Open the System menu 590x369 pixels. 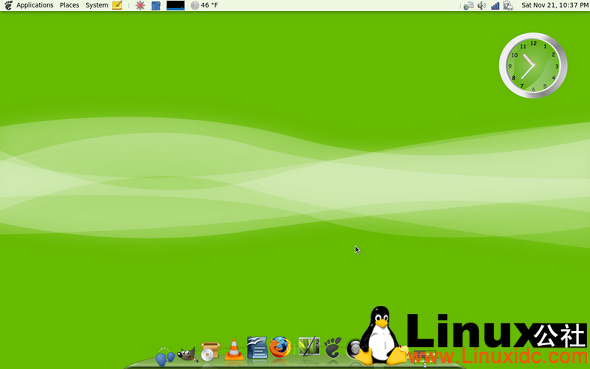pyautogui.click(x=97, y=5)
